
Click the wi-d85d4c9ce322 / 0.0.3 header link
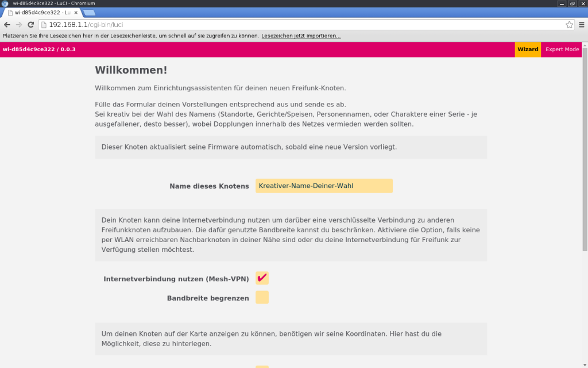[39, 49]
